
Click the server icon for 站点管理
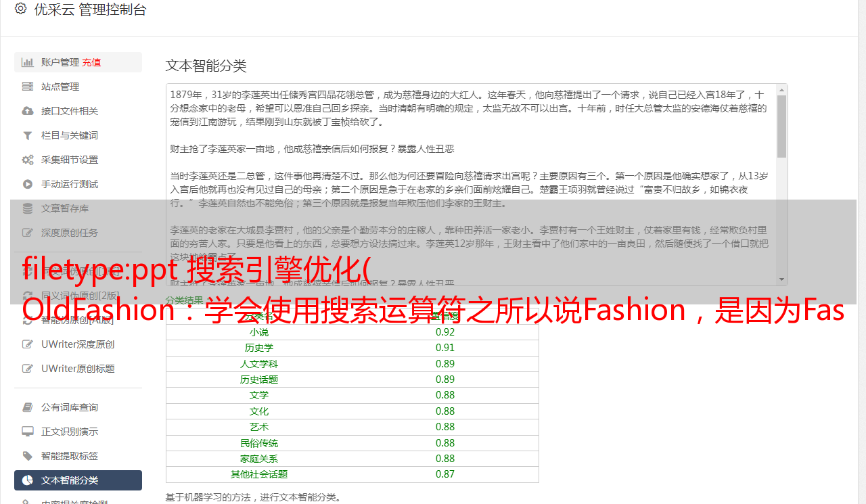click(28, 87)
